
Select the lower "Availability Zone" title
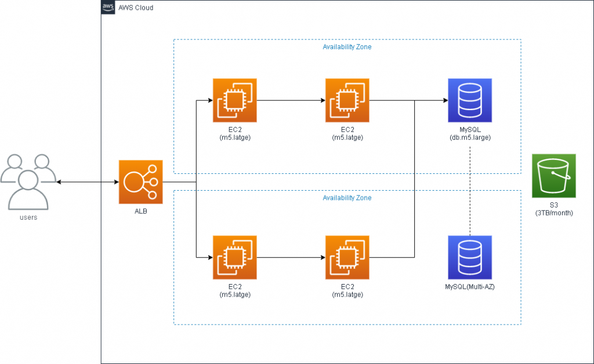click(x=347, y=198)
